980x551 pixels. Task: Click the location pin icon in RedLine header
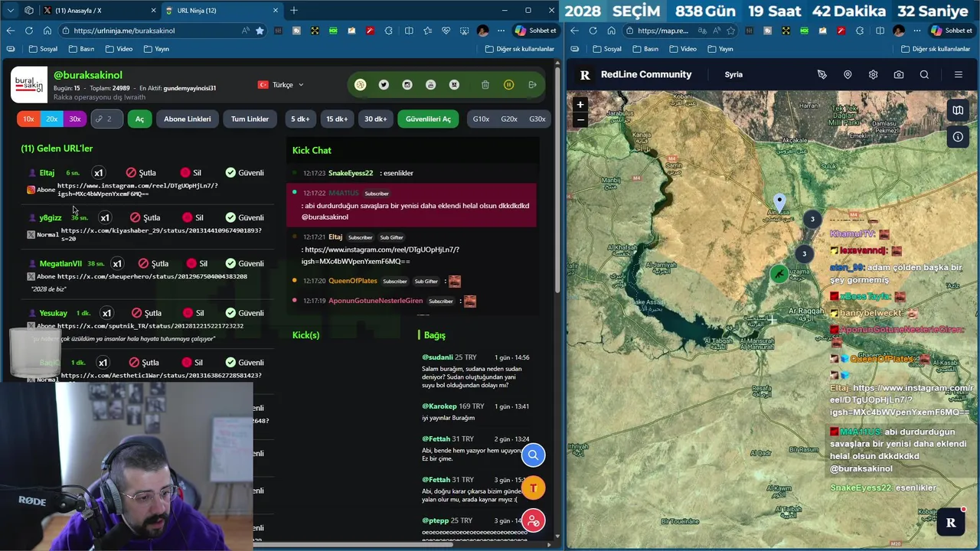(848, 74)
